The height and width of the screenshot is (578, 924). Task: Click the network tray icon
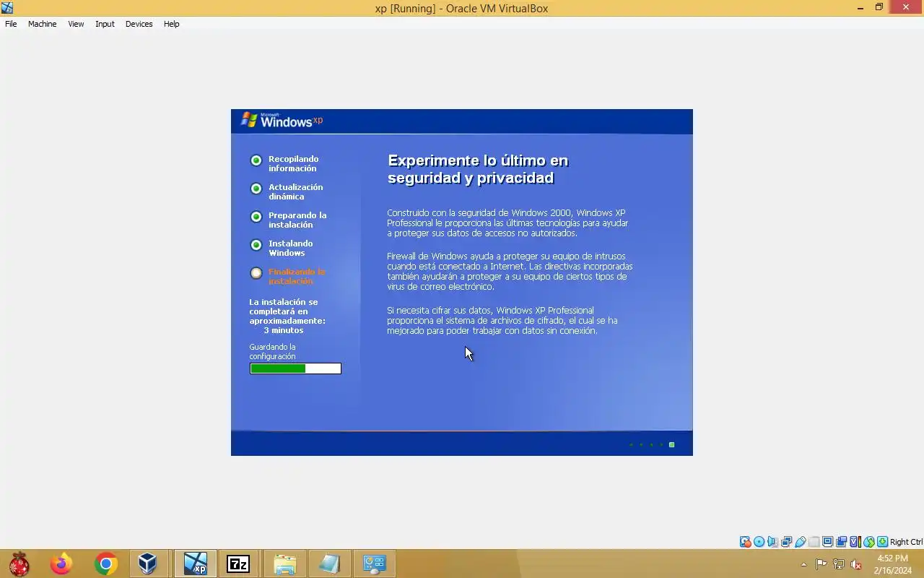[839, 564]
